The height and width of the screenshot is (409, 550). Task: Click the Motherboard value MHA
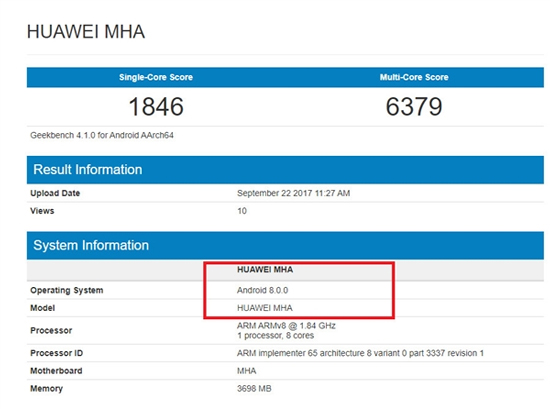tap(247, 371)
